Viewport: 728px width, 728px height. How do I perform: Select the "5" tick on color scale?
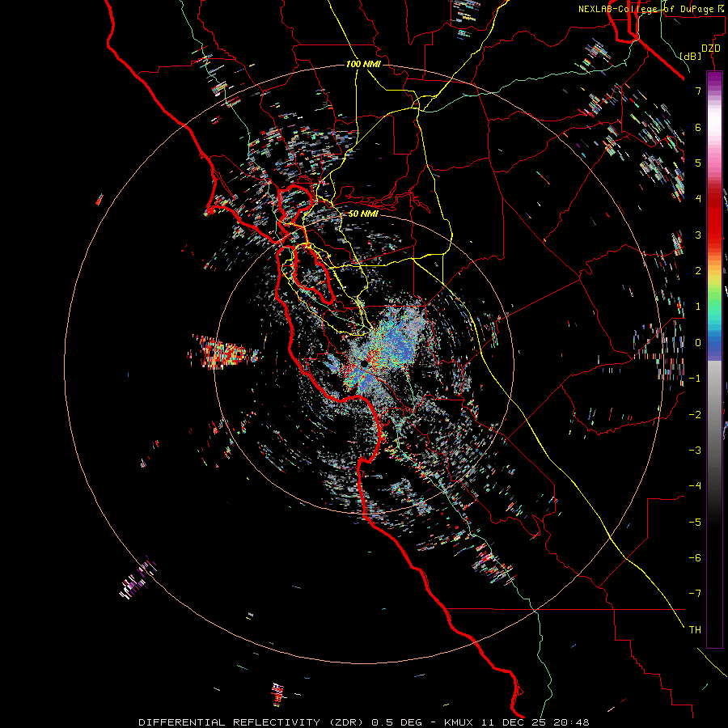[698, 163]
